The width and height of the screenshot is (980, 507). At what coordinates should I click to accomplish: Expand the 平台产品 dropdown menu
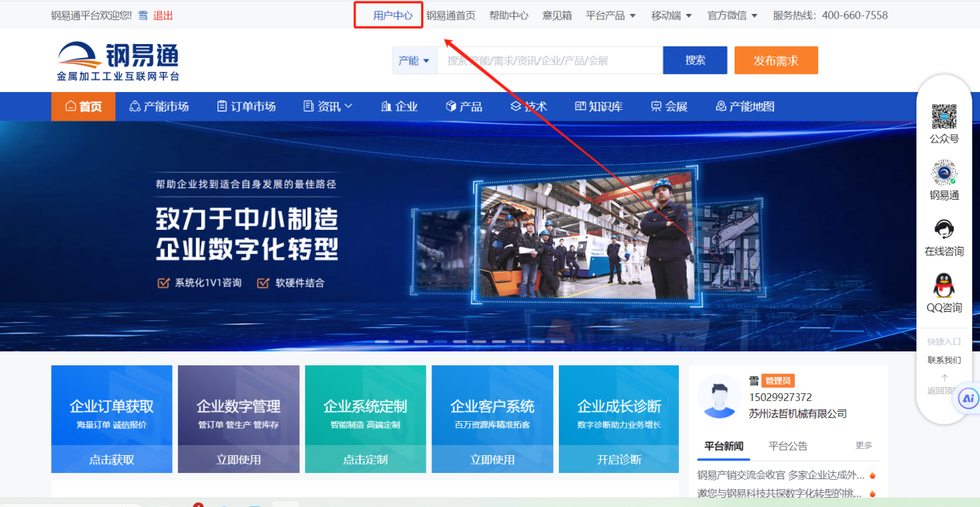click(611, 15)
